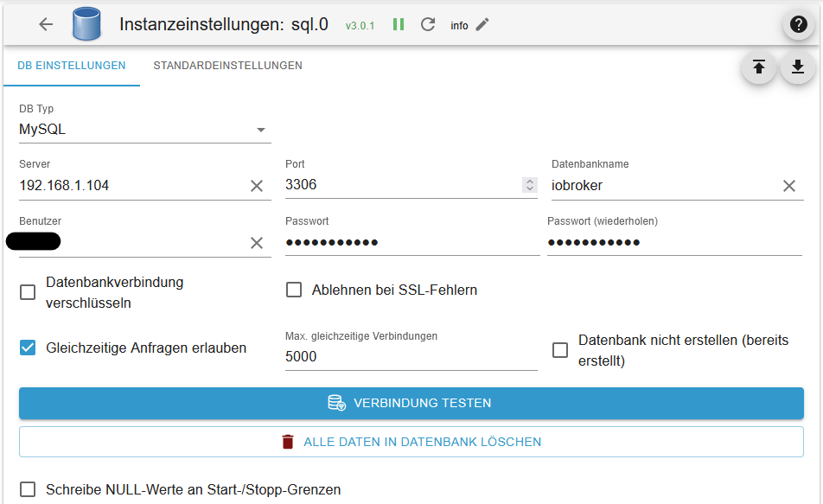Disable Gleichzeitige Anfragen erlauben

click(x=27, y=348)
